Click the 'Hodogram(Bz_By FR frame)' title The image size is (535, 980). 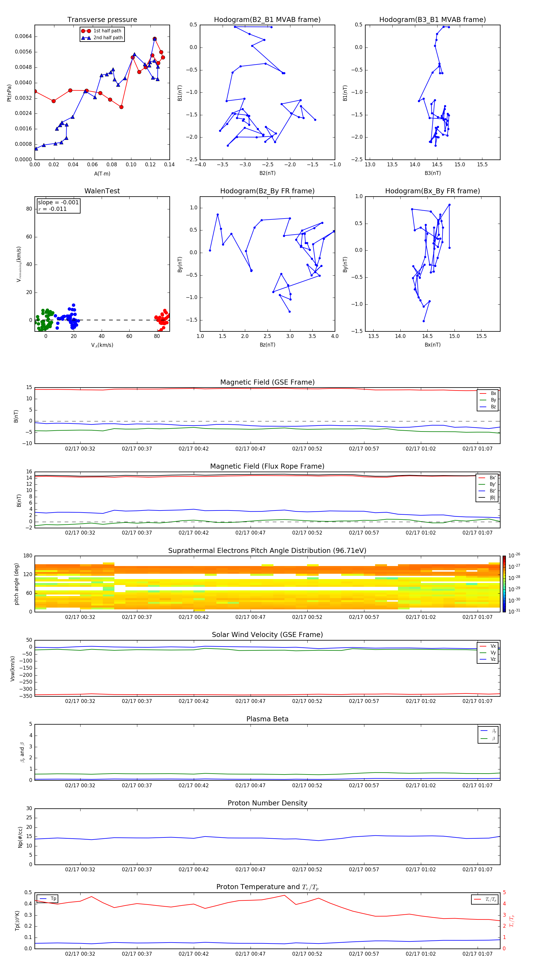point(267,191)
